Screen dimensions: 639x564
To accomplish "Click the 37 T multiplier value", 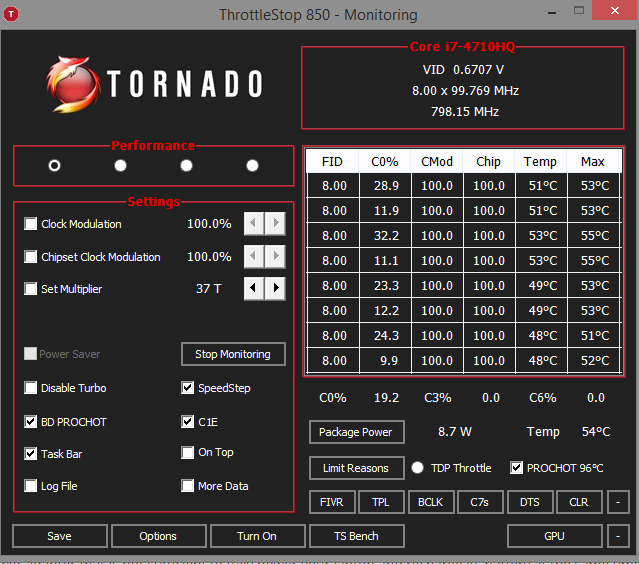I will [208, 289].
